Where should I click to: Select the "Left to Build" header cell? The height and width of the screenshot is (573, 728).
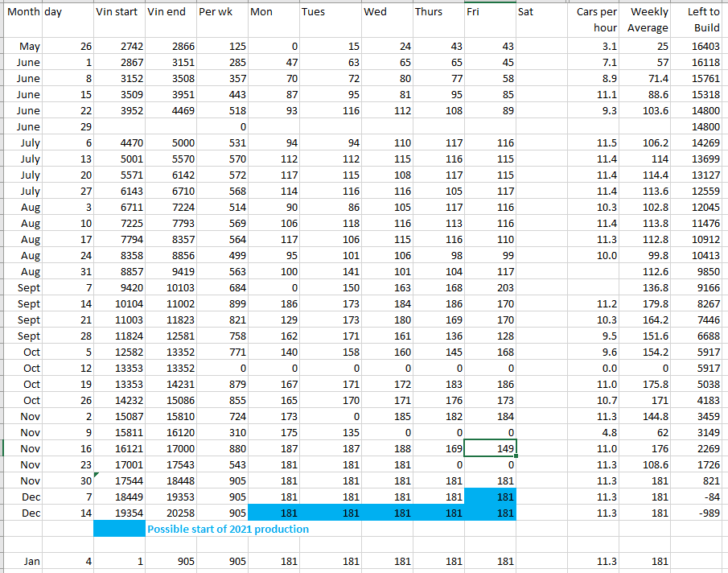point(703,20)
